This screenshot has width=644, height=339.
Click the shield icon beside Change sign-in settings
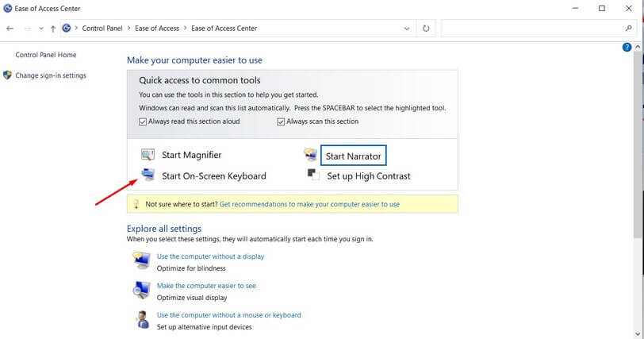tap(7, 75)
